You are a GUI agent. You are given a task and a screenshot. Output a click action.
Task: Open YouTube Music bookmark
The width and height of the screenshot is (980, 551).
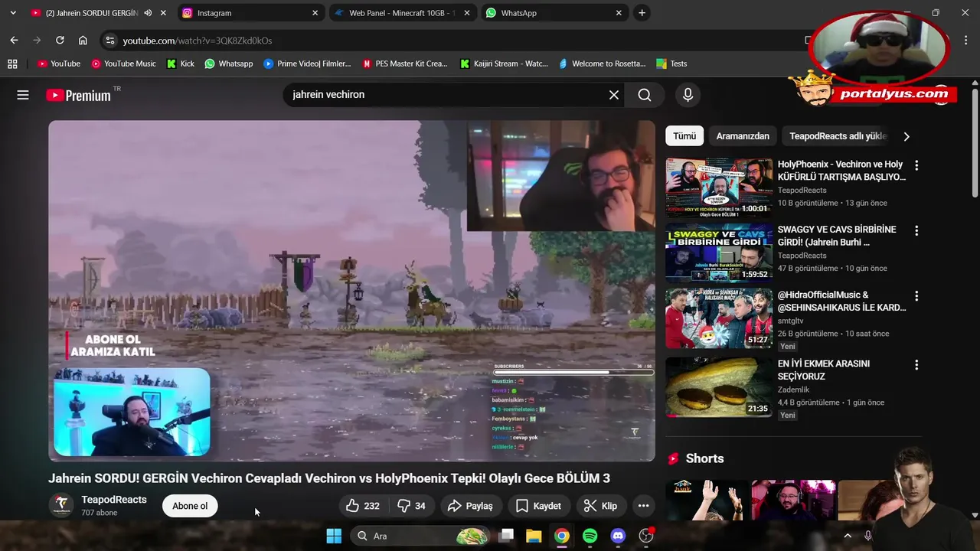tap(123, 64)
